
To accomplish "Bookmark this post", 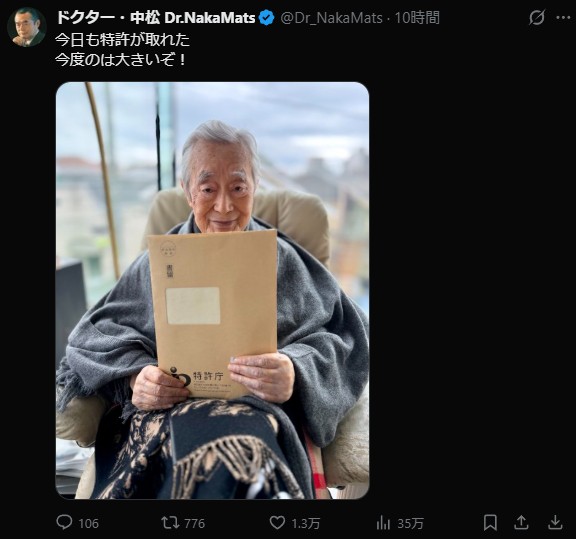I will point(490,522).
